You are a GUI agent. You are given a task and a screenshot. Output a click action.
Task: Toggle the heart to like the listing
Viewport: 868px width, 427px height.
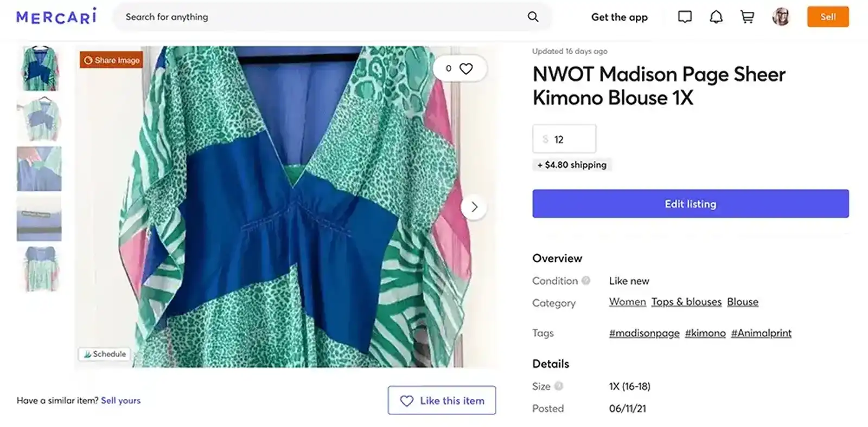coord(465,68)
